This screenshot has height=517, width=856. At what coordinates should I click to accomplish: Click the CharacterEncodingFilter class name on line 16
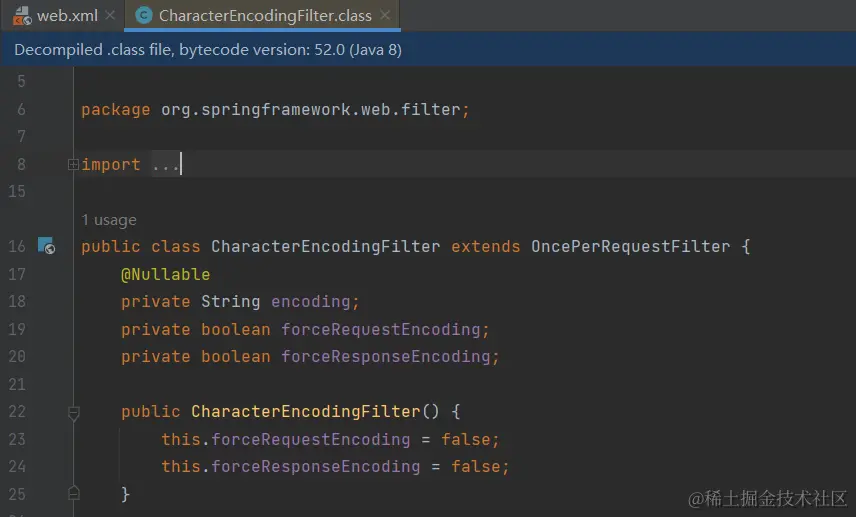coord(325,246)
